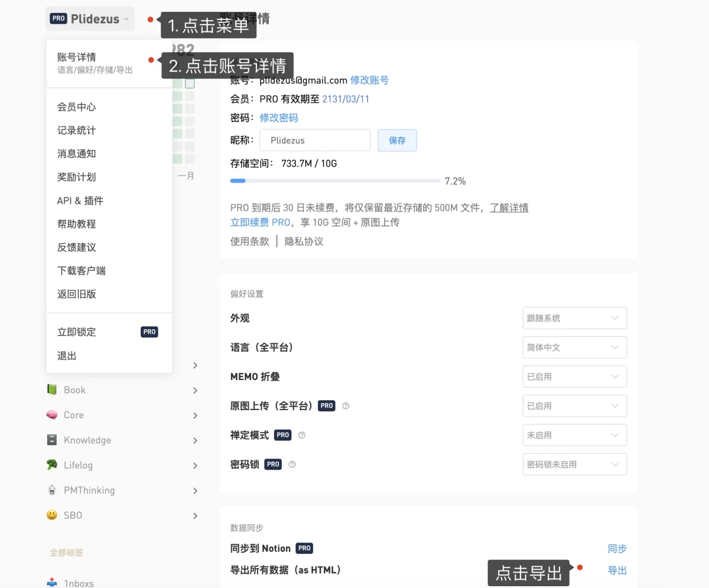Open 会员中心 from the menu
709x588 pixels.
click(76, 107)
